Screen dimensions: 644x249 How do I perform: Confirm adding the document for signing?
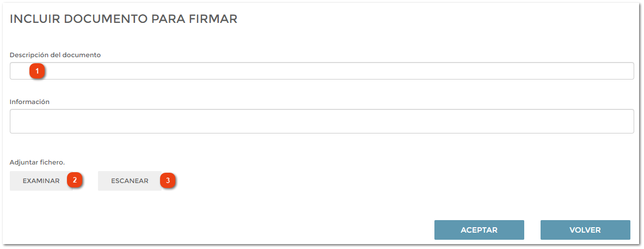pos(479,230)
